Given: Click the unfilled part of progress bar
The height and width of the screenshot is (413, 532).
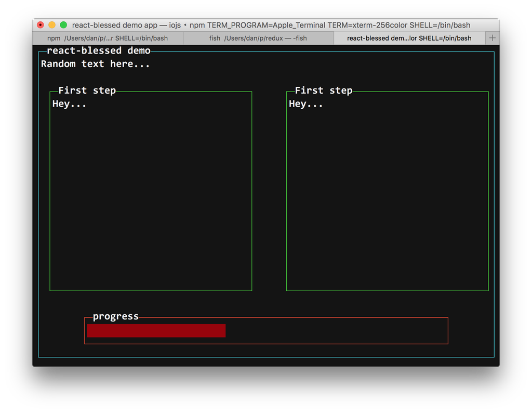Looking at the screenshot, I should point(335,331).
